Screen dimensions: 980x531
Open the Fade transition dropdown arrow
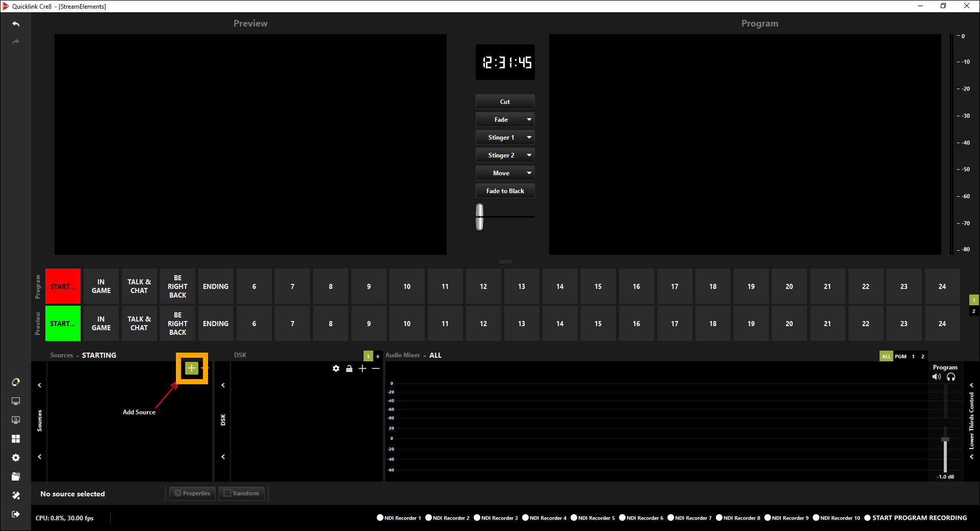point(529,120)
